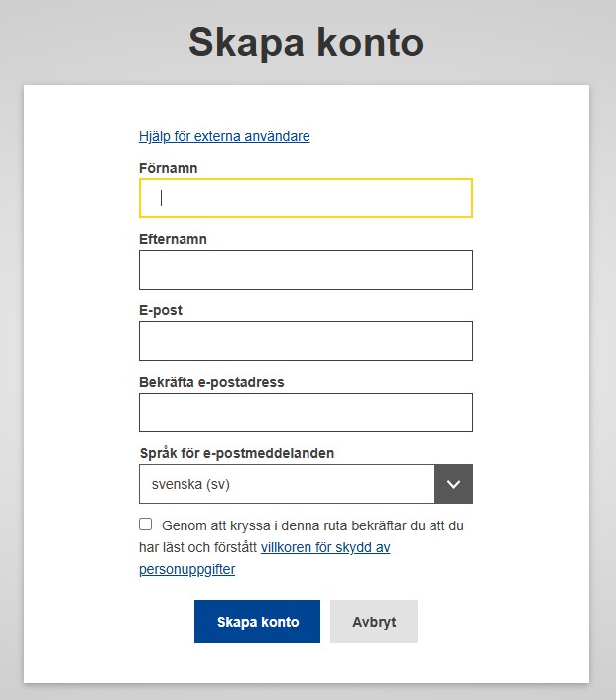
Task: Click the text cursor inside Förnamn box
Action: pyautogui.click(x=162, y=198)
